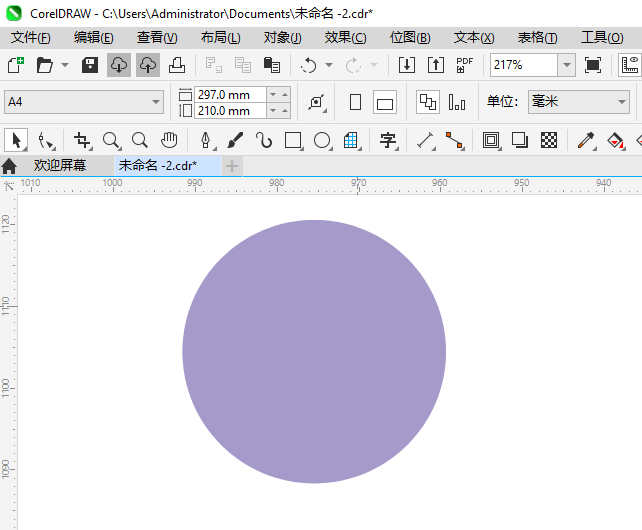Click the Export icon
Viewport: 642px width, 530px height.
436,65
